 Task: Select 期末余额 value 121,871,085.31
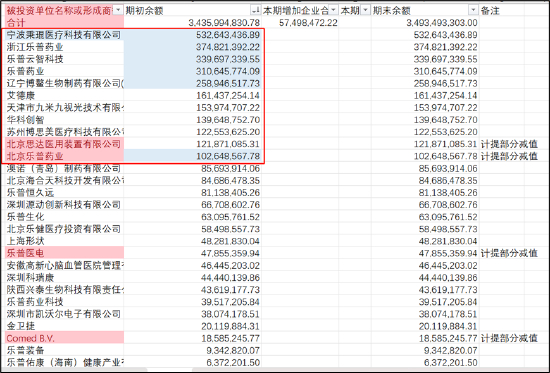(445, 144)
